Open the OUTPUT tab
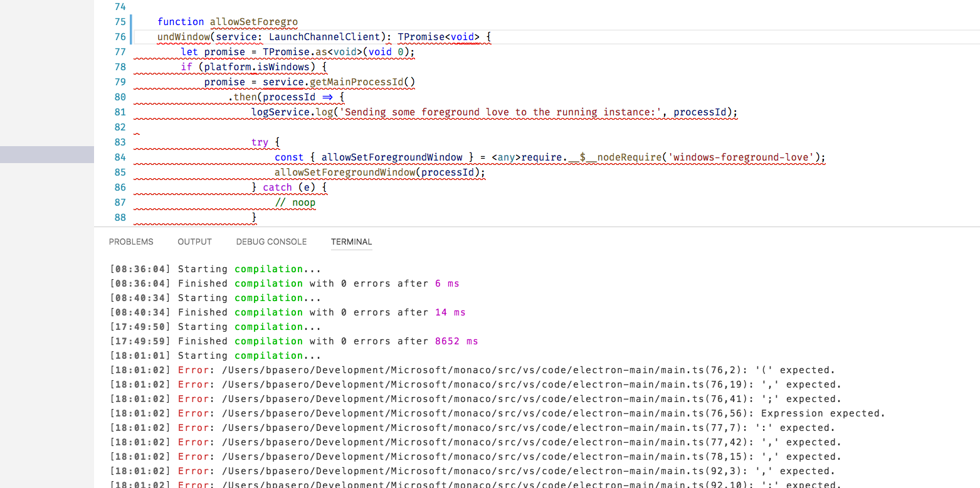This screenshot has width=980, height=488. pos(194,241)
